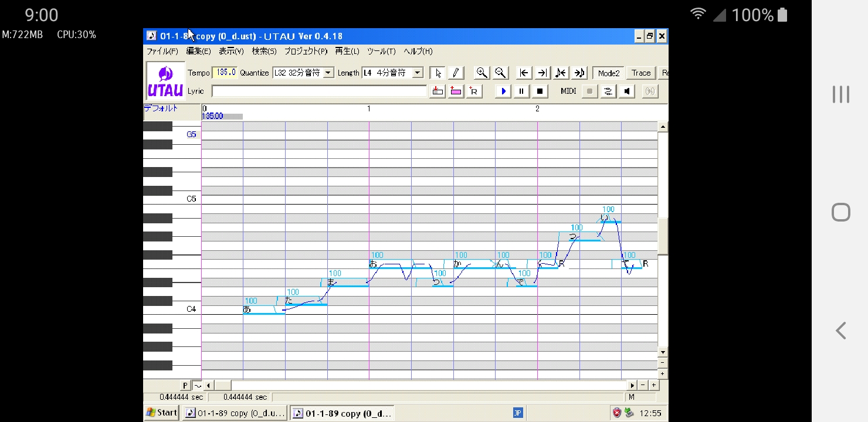Click the disabled waveform icon on toolbar
This screenshot has width=868, height=422.
(650, 91)
